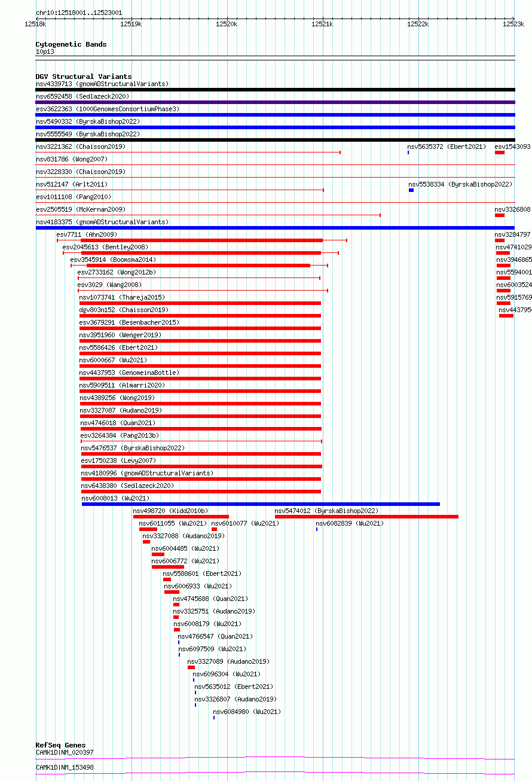Click nsv5909511 (Almarri2020) label
532x781 pixels.
(x=122, y=385)
